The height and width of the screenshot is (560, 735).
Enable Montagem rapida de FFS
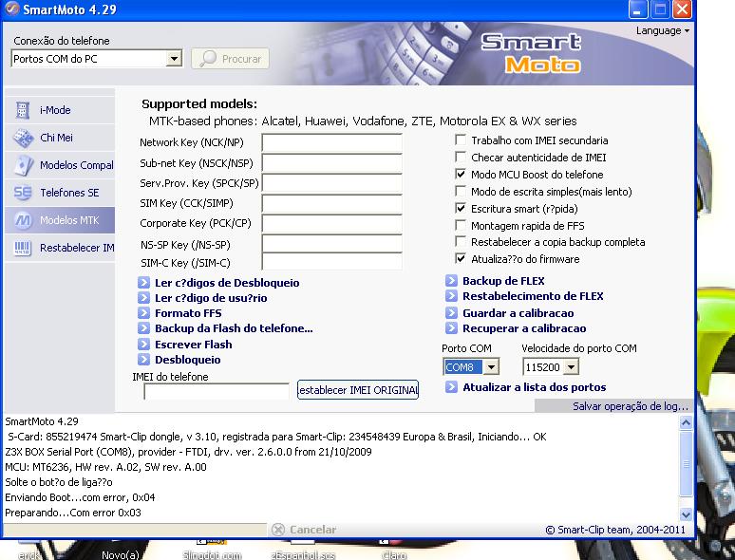point(461,225)
